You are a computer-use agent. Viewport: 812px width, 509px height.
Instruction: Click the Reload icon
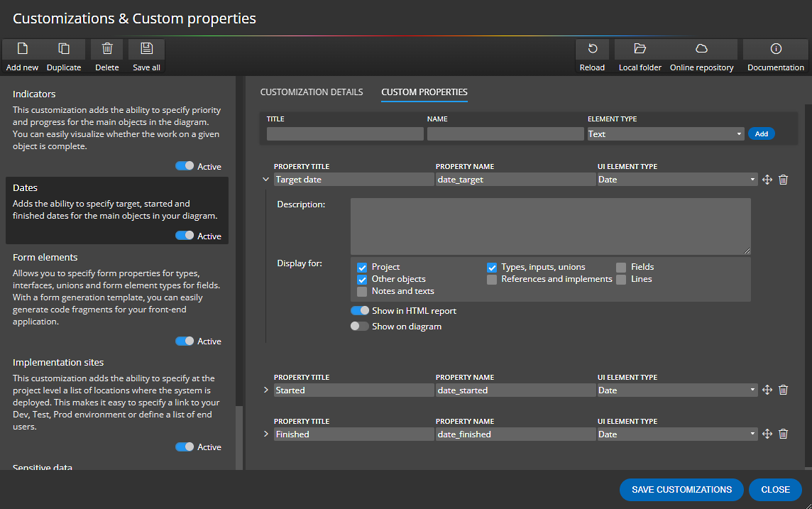(592, 48)
